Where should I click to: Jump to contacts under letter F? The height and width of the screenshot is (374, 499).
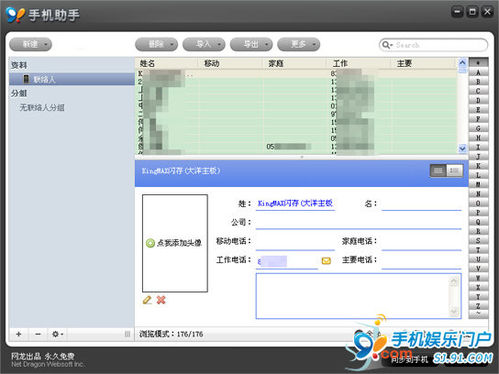(478, 119)
